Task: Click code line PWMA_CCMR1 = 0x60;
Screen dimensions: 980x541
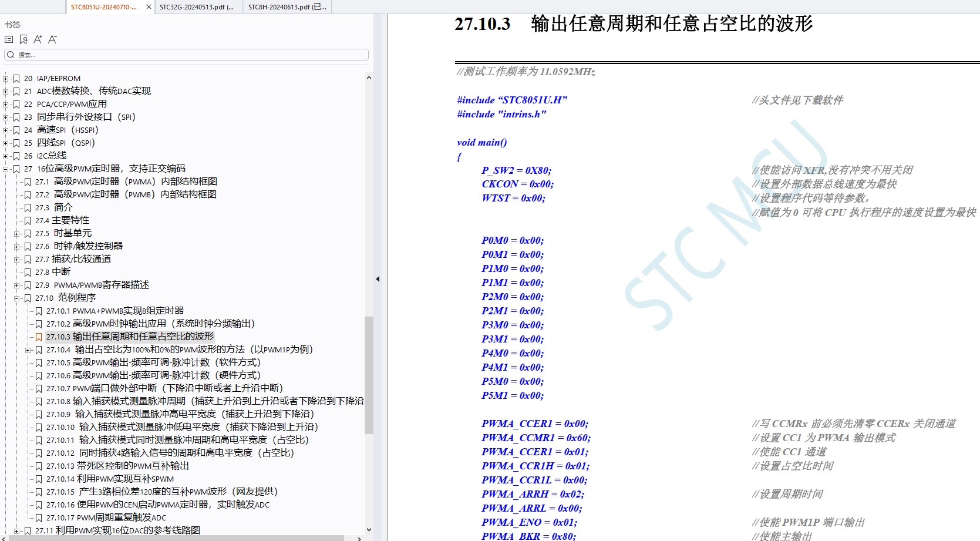Action: coord(536,438)
